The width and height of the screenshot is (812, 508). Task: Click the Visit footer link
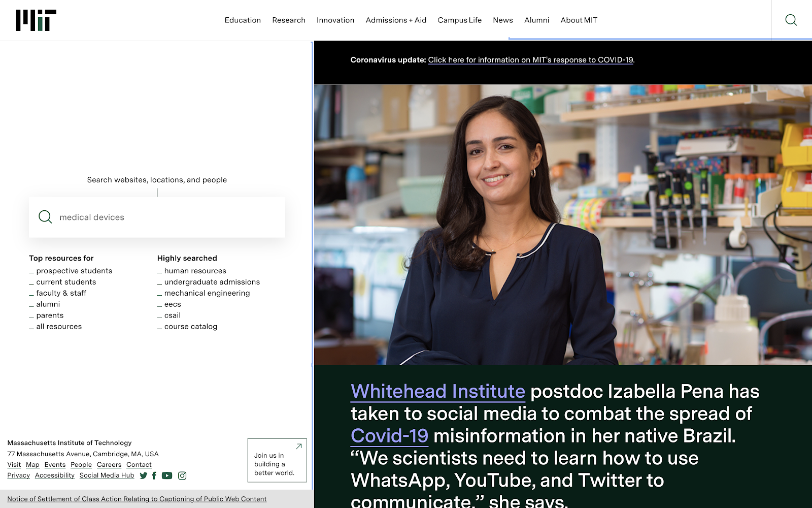[x=14, y=465]
